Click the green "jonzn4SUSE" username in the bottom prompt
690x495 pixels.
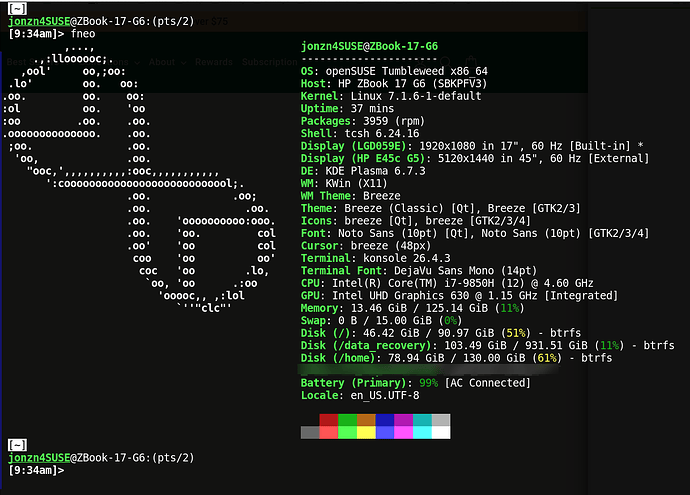(x=39, y=458)
